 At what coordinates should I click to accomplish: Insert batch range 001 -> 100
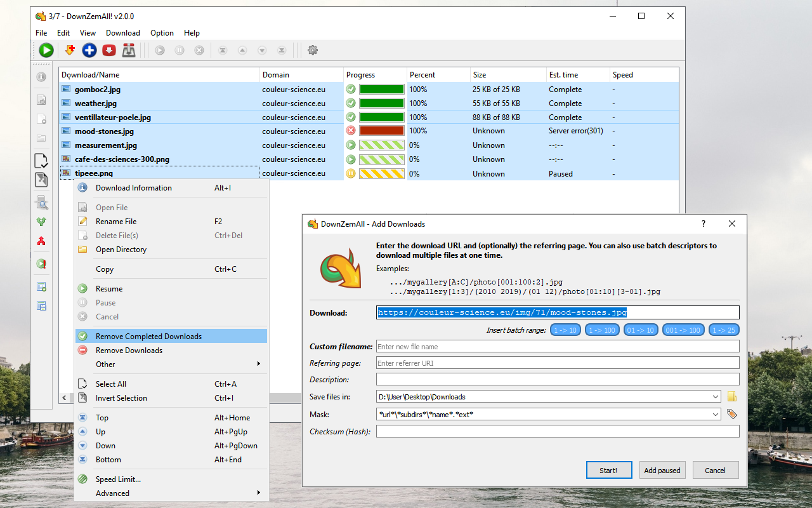683,330
